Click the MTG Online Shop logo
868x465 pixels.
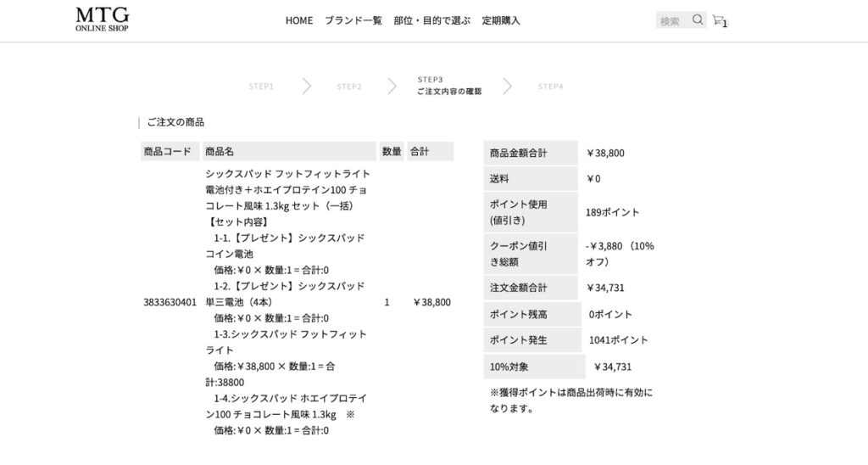[x=103, y=20]
